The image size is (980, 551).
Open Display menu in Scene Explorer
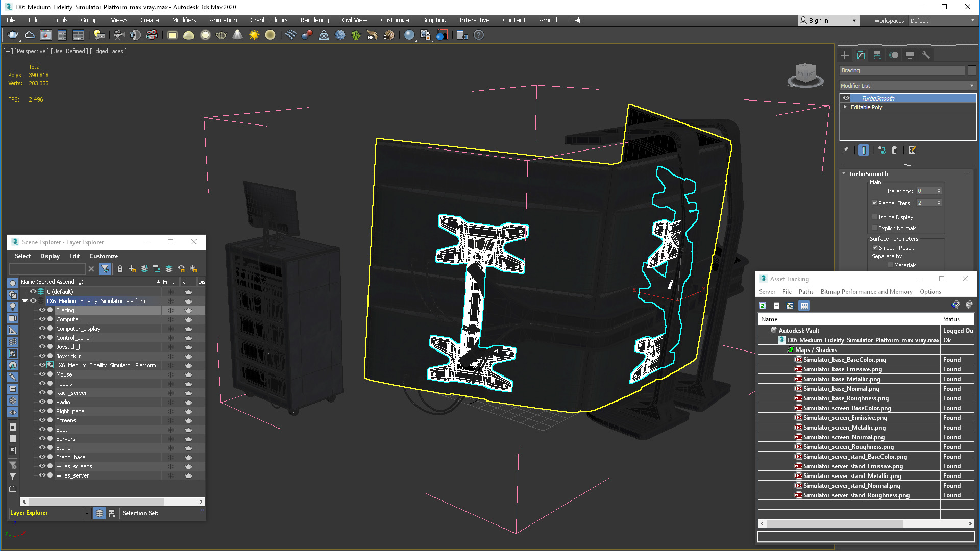click(x=50, y=256)
